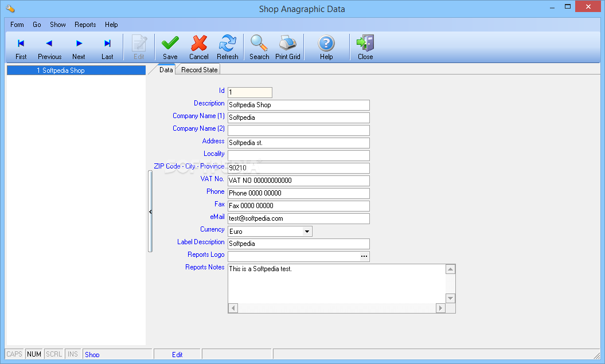Cancel changes with the red X
The width and height of the screenshot is (605, 364).
tap(199, 48)
